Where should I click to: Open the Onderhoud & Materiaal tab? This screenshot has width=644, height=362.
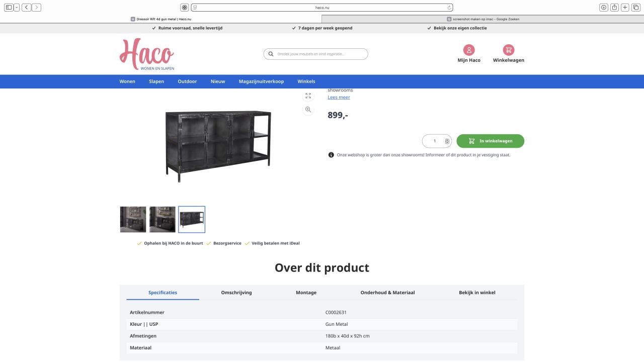coord(387,293)
